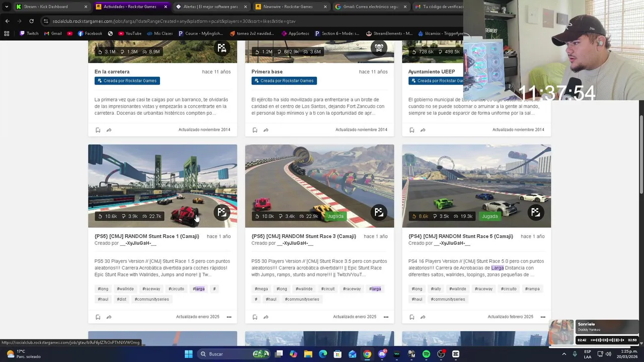Switch to Tu código de verificación tab

(x=438, y=7)
